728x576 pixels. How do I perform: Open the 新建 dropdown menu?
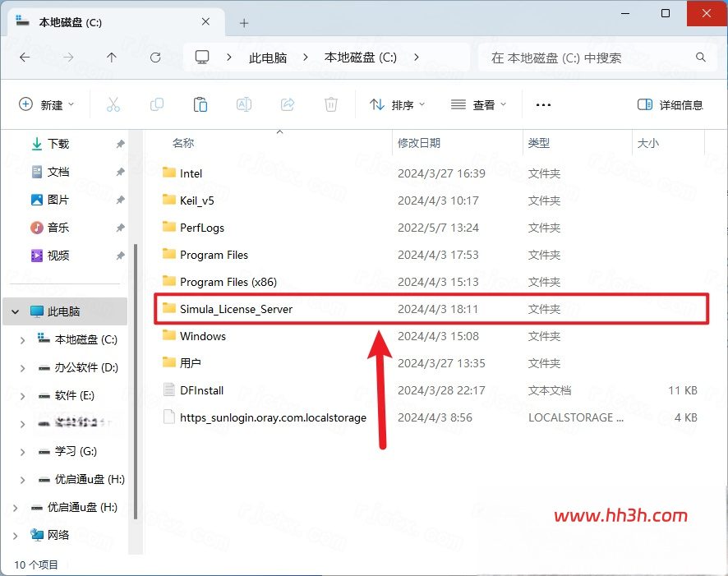click(x=47, y=105)
